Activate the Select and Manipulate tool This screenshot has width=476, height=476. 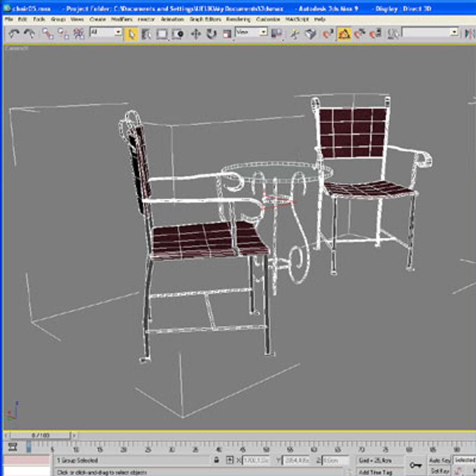click(x=294, y=33)
